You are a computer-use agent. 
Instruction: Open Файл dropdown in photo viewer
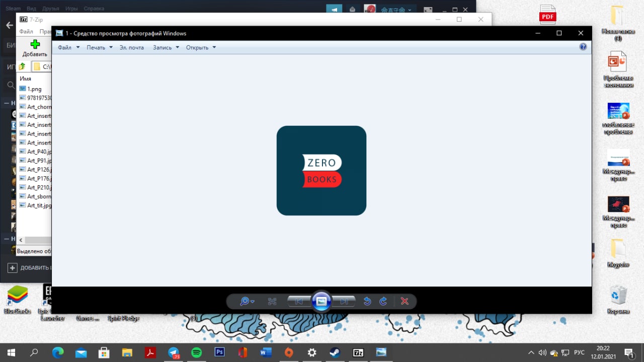point(68,47)
